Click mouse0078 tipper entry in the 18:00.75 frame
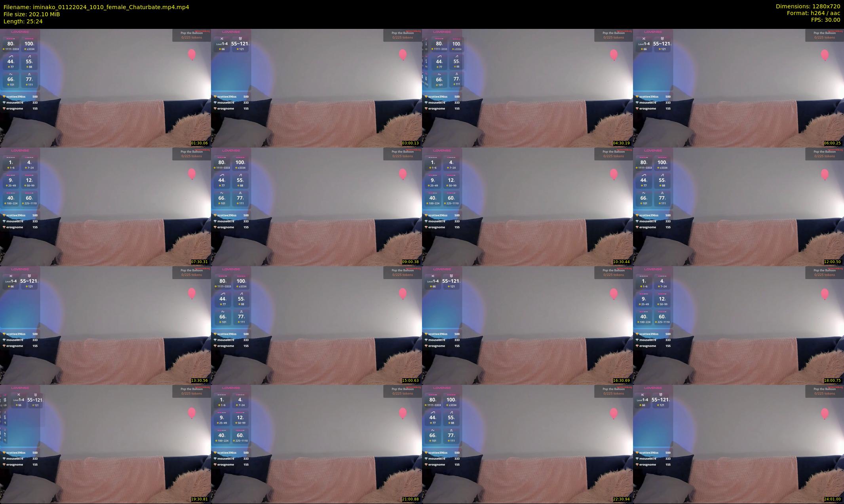Viewport: 844px width, 504px height. 653,340
